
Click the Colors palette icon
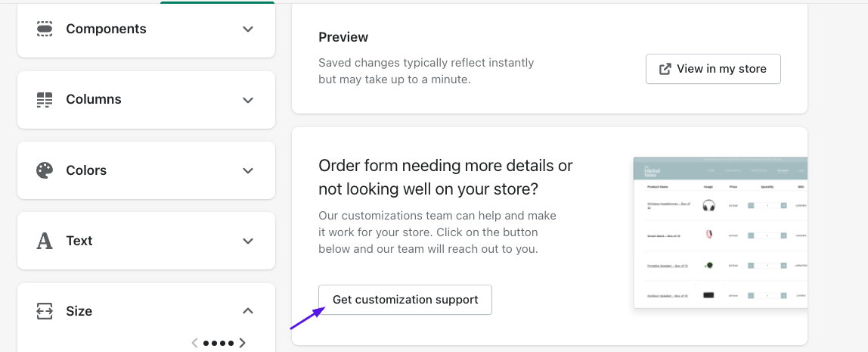point(45,170)
